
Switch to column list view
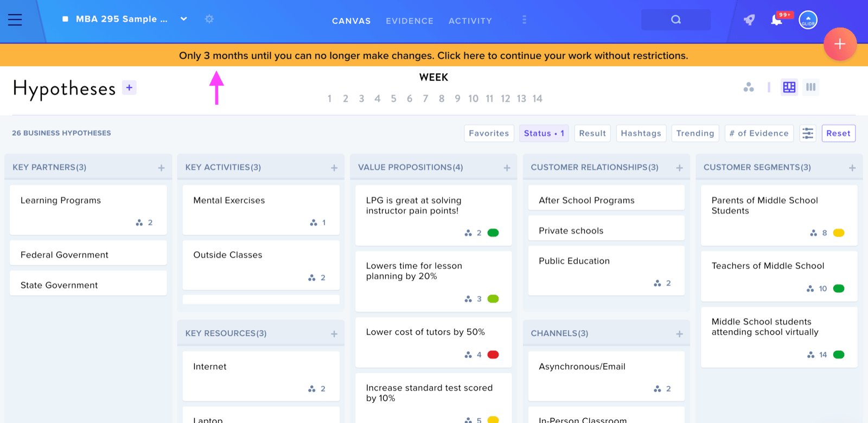click(810, 87)
